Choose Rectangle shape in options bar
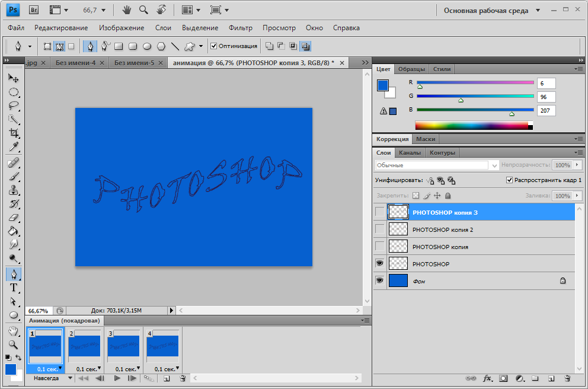 pos(119,46)
